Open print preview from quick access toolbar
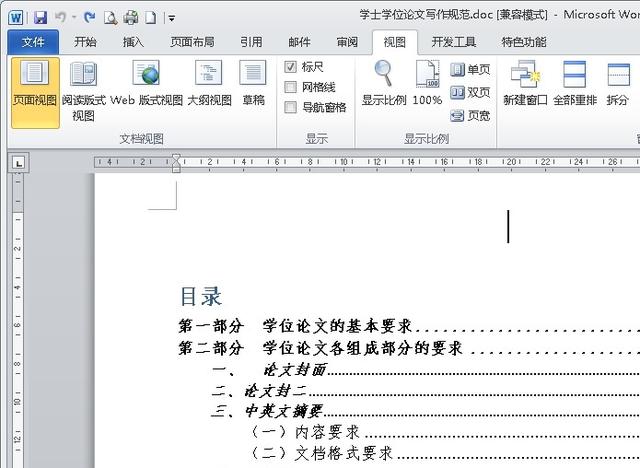 pyautogui.click(x=110, y=18)
